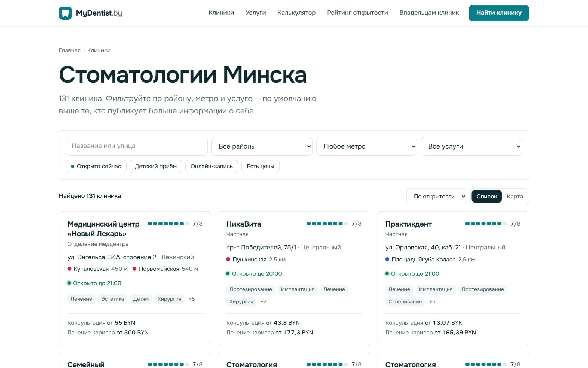The width and height of the screenshot is (588, 368).
Task: Toggle the Онлайн-запись filter chip
Action: (212, 166)
